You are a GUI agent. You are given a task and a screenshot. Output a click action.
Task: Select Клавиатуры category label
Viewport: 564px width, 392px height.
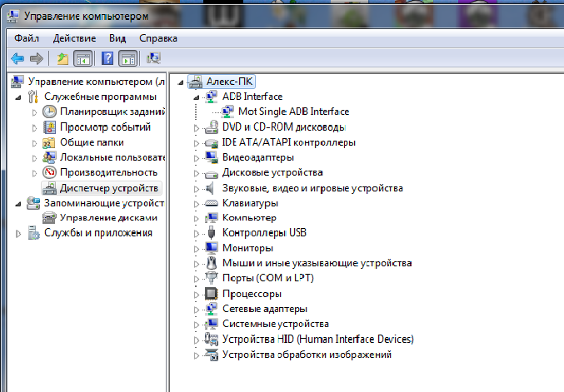point(250,203)
